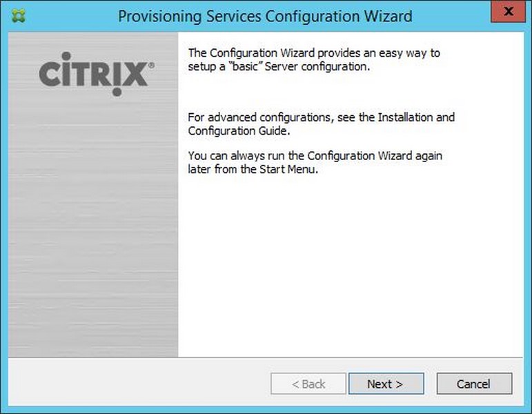Click the words 'Installation and Configuration Guide'

click(321, 124)
